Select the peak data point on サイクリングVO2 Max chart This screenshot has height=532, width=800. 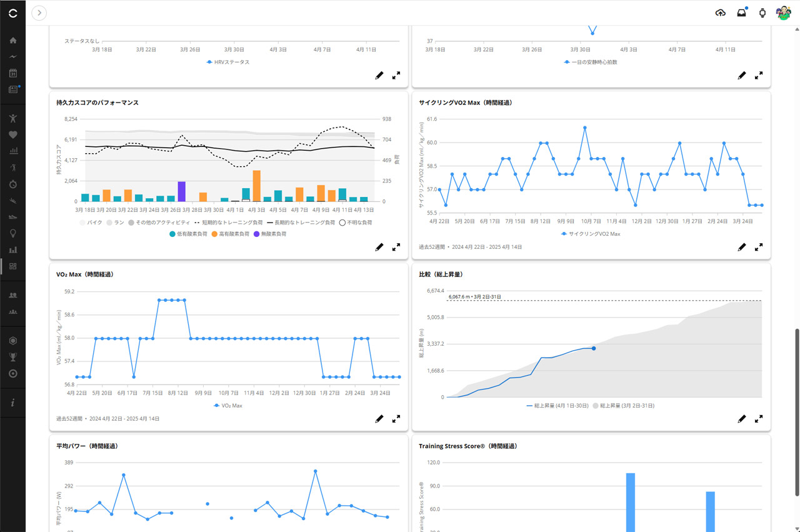(x=585, y=128)
